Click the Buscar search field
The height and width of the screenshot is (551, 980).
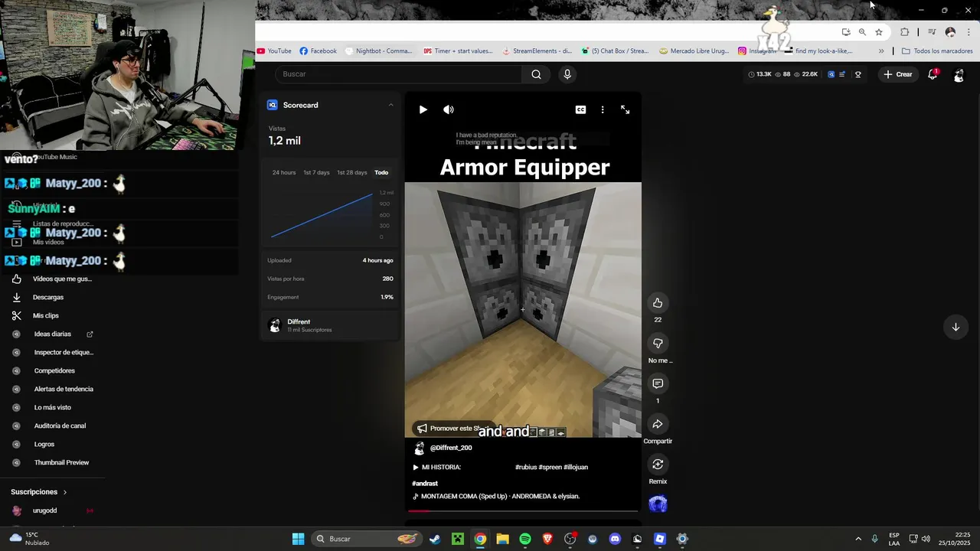(x=398, y=74)
